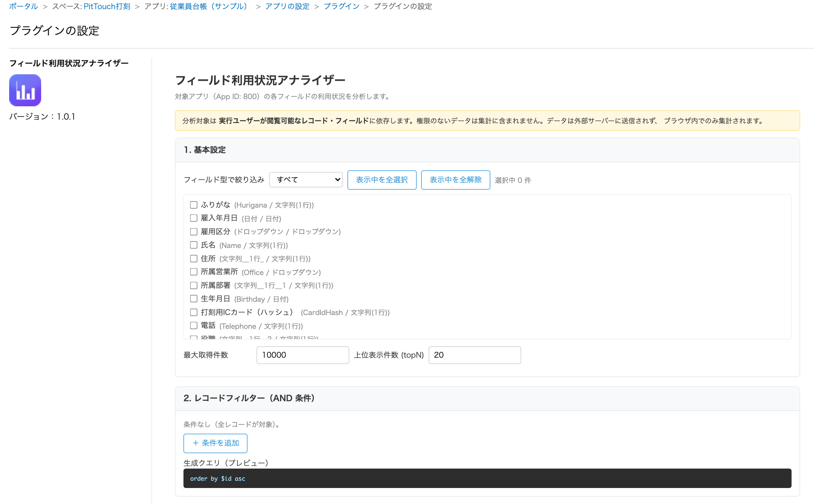
Task: Click the 選択中 0 件 counter text
Action: 513,180
